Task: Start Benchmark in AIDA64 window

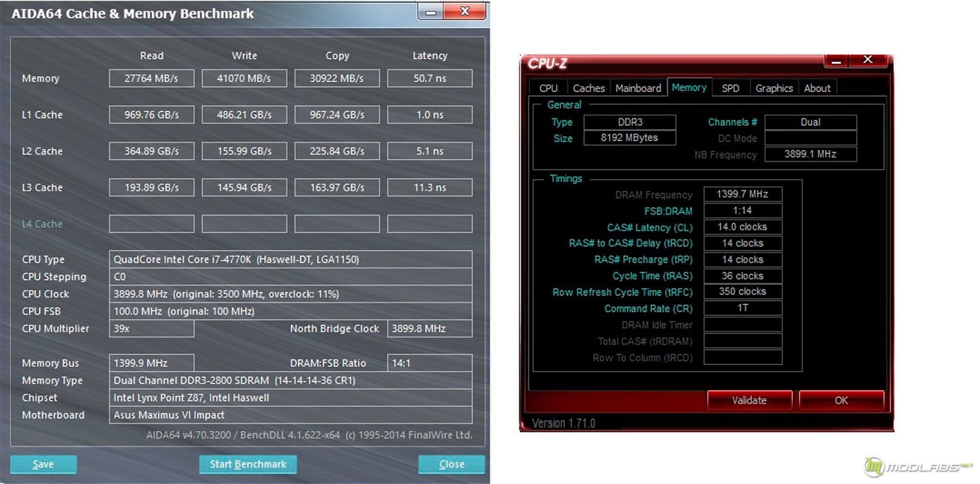Action: (248, 464)
